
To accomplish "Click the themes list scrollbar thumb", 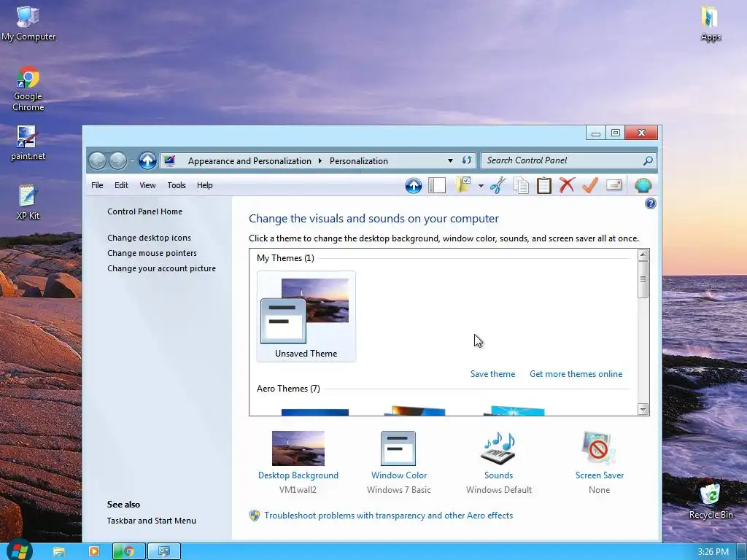I will pyautogui.click(x=643, y=279).
